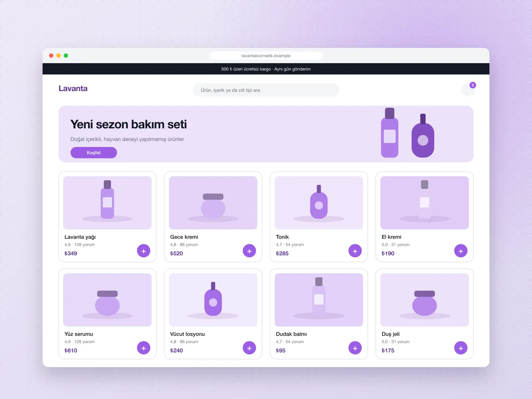This screenshot has height=399, width=532.
Task: Open the Yüz serumu product image
Action: 107,300
